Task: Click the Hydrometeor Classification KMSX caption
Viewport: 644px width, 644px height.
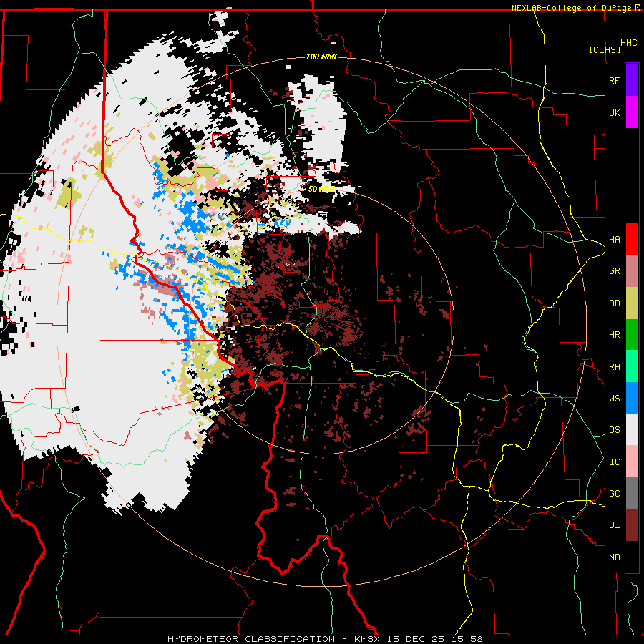Action: tap(325, 639)
